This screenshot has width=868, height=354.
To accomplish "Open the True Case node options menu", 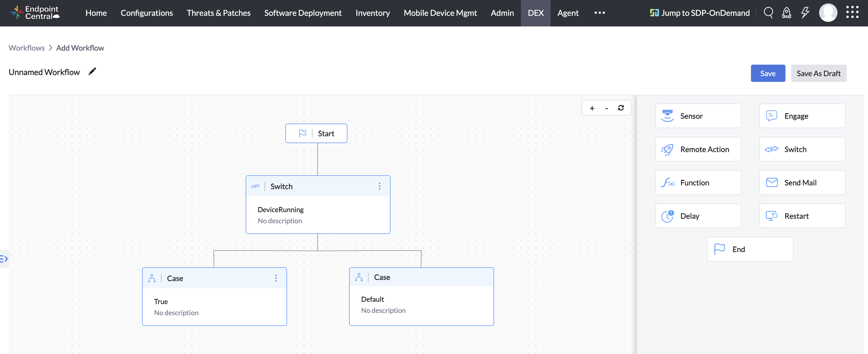I will 276,278.
